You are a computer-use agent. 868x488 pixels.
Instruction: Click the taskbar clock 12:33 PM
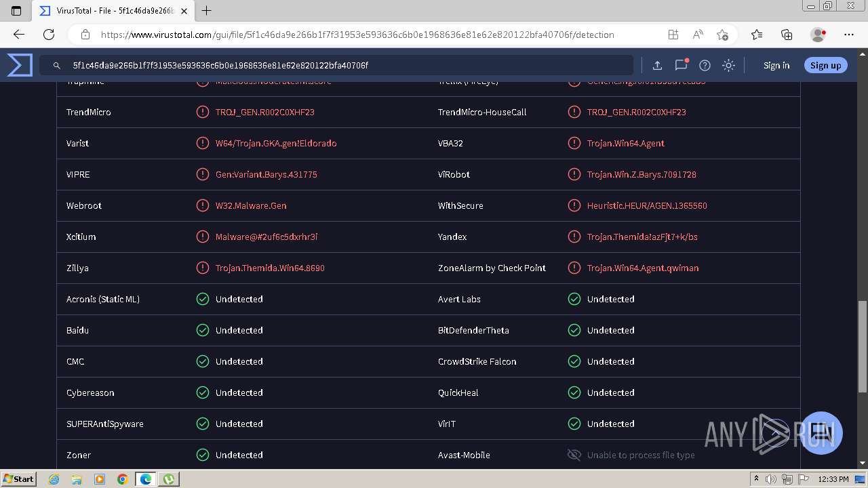(x=833, y=479)
